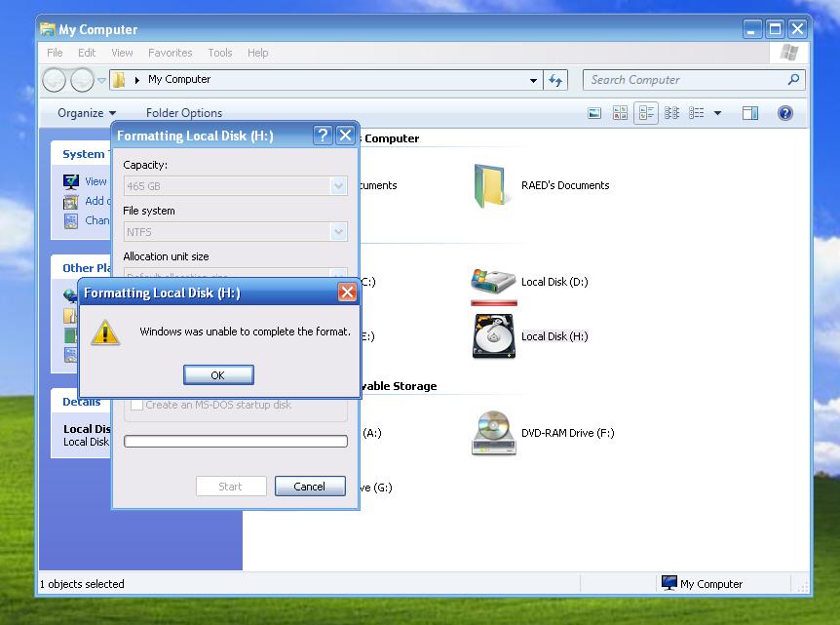Click the Refresh button beside address bar
Viewport: 840px width, 625px height.
click(x=555, y=80)
